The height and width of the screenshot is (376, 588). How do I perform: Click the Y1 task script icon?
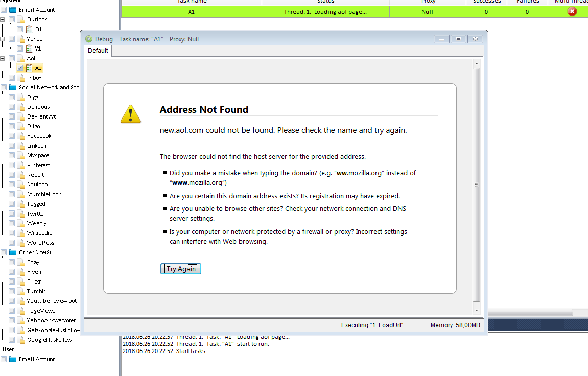[29, 49]
